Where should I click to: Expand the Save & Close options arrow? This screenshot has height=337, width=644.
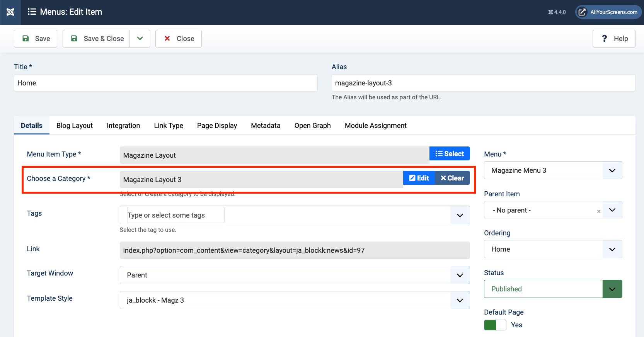click(x=140, y=39)
